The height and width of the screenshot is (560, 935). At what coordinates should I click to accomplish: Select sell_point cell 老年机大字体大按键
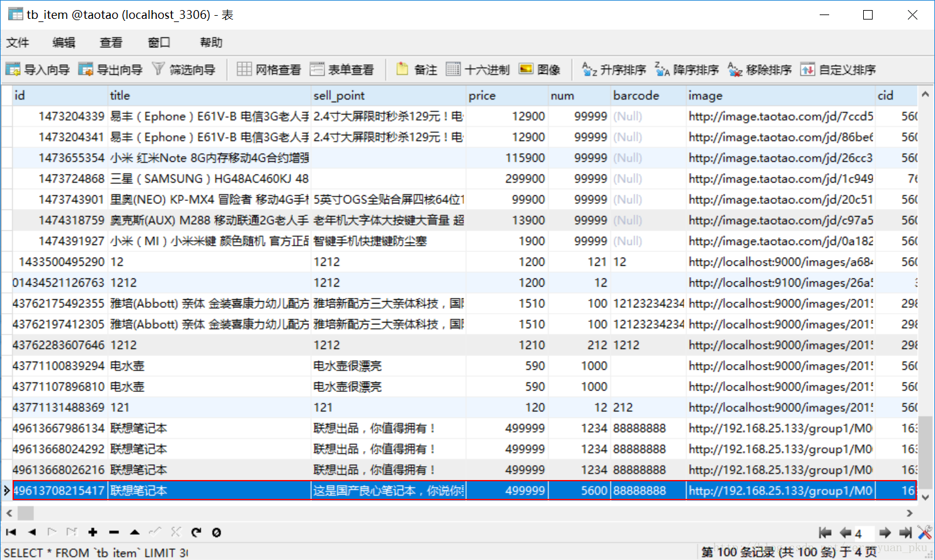point(389,220)
